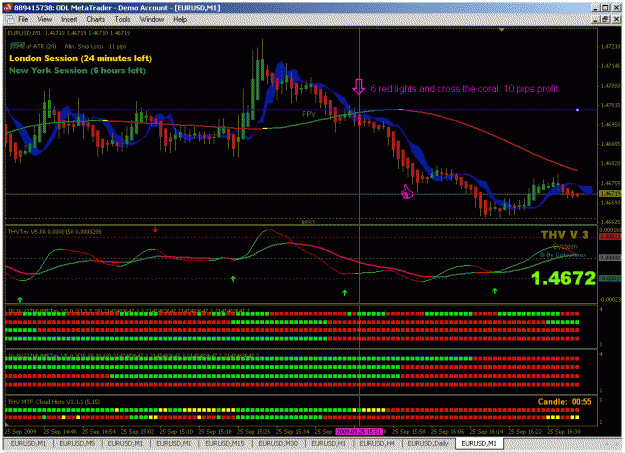Switch to the EURUSD,M30 chart tab
The image size is (625, 453).
[x=278, y=443]
